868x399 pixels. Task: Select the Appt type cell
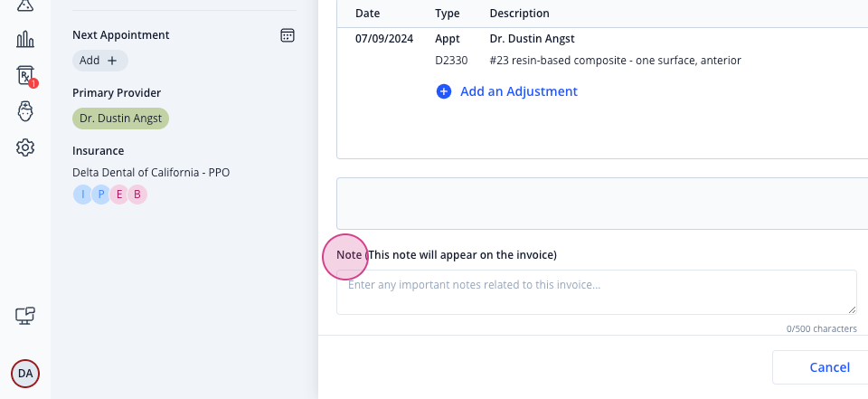click(x=448, y=39)
